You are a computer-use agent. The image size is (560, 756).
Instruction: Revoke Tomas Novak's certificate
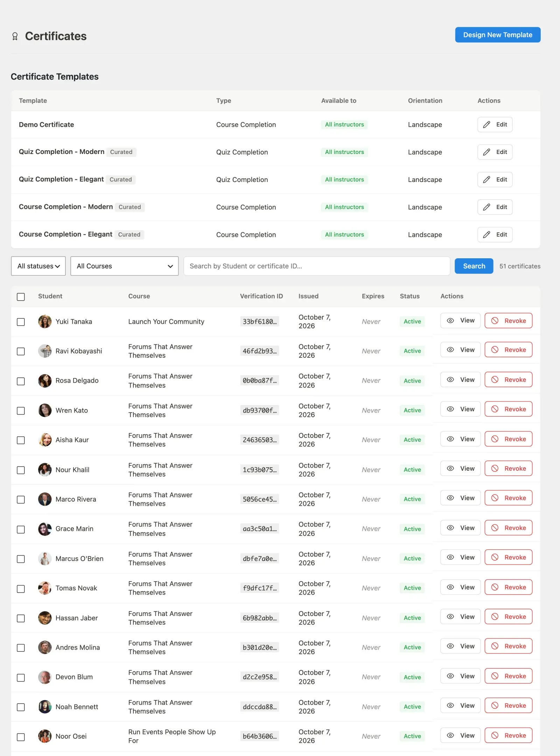pos(508,587)
